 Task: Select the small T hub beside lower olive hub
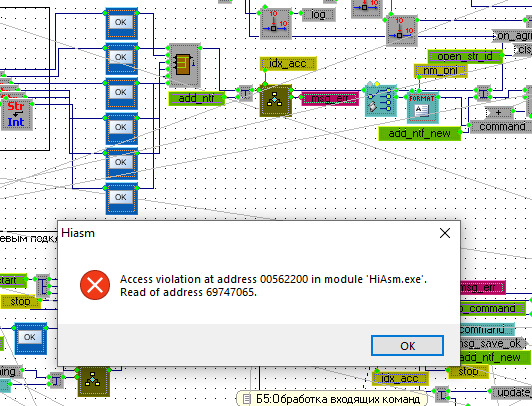point(56,381)
